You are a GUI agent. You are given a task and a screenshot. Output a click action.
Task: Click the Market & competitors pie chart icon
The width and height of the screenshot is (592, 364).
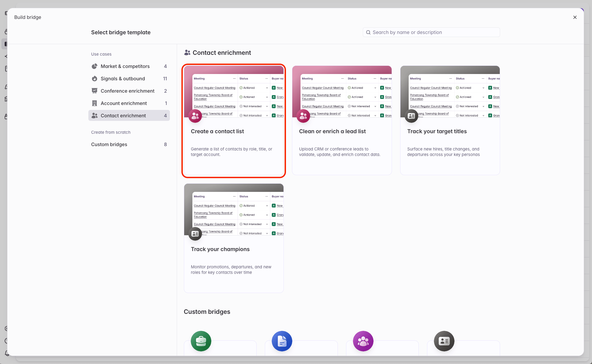point(94,66)
